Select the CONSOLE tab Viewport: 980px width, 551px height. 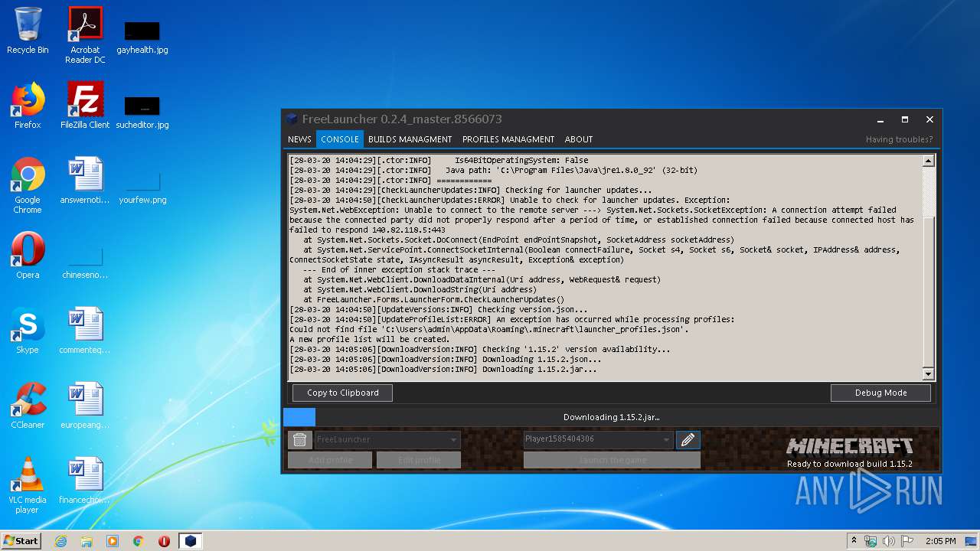coord(339,139)
